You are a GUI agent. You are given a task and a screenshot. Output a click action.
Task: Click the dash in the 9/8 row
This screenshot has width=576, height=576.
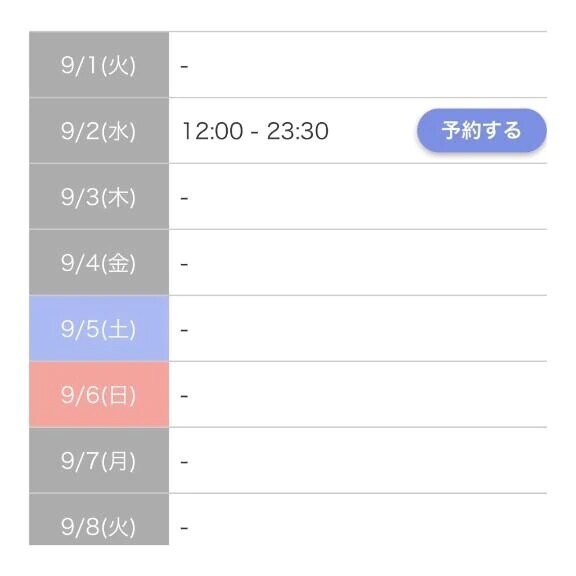[x=184, y=528]
